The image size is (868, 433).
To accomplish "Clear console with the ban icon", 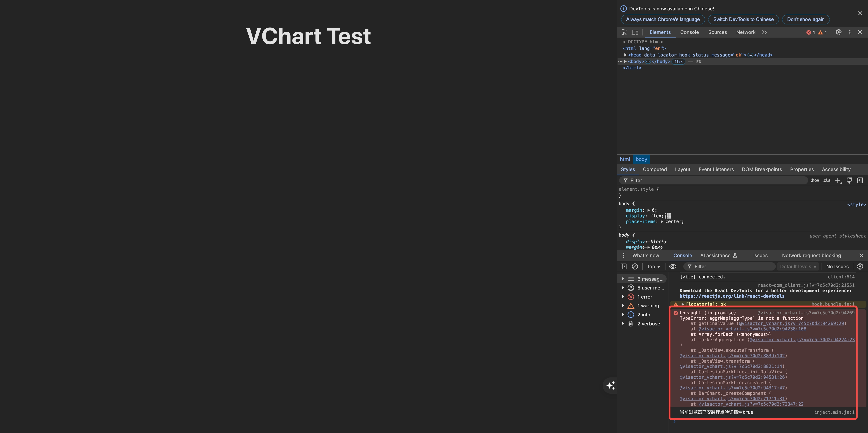I will pyautogui.click(x=635, y=266).
